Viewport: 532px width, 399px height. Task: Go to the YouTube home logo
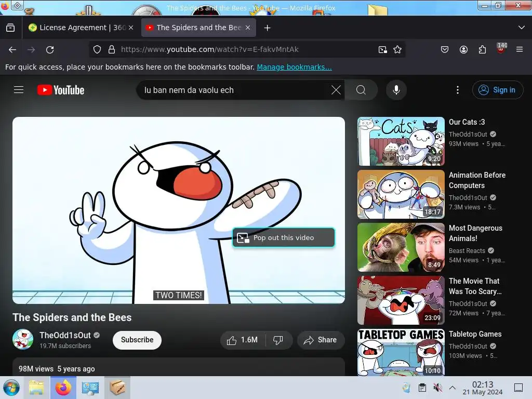pyautogui.click(x=61, y=90)
